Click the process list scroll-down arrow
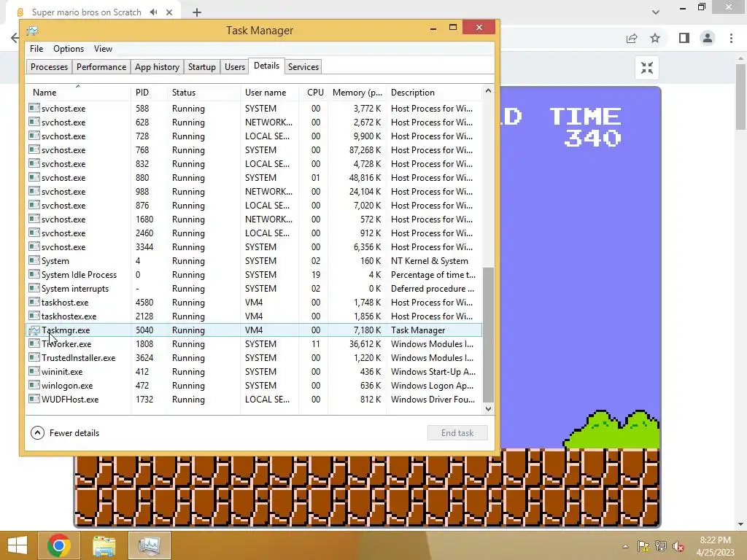The height and width of the screenshot is (560, 747). pyautogui.click(x=488, y=408)
